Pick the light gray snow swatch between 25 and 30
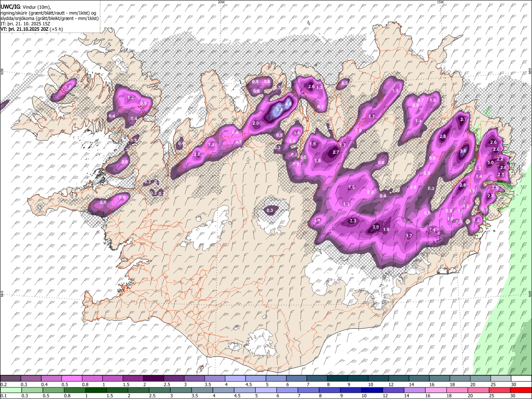Screen dimensions: 532x399 [501, 379]
